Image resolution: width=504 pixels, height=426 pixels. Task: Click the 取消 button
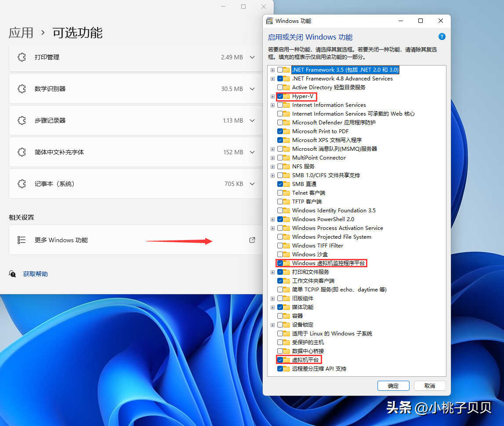click(430, 386)
